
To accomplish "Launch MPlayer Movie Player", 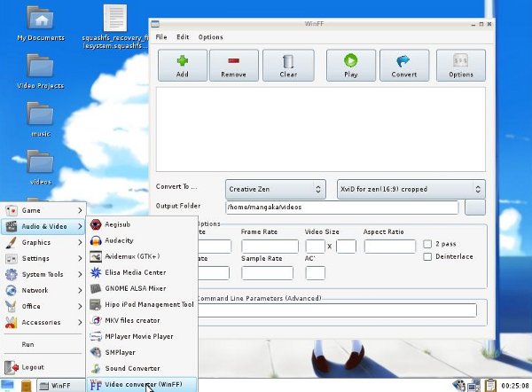I will pyautogui.click(x=142, y=336).
